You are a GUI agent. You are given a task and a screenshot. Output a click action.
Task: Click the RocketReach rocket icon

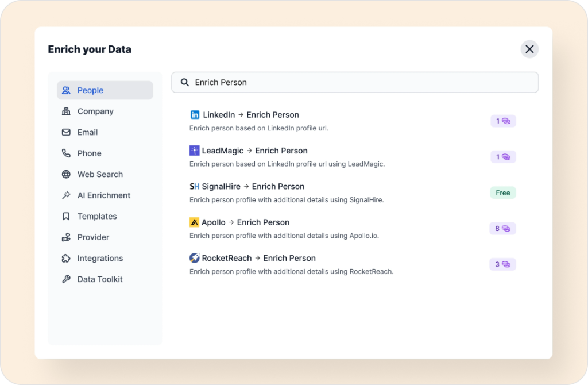[x=194, y=258]
